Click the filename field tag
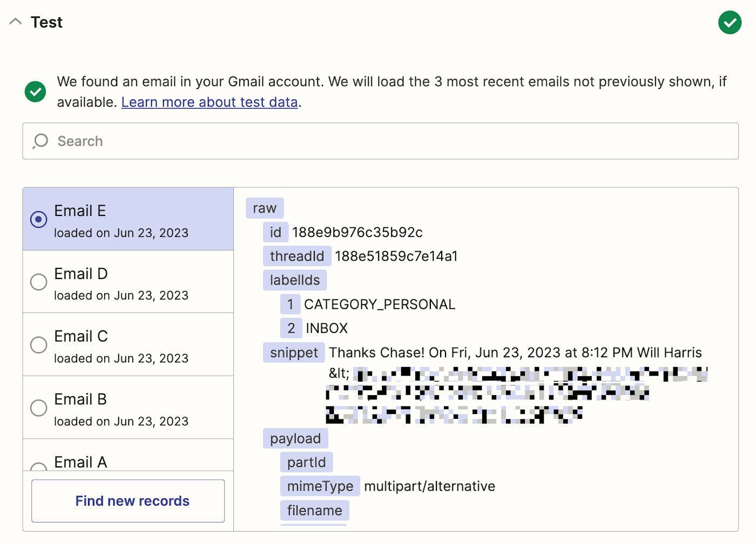 [x=315, y=510]
